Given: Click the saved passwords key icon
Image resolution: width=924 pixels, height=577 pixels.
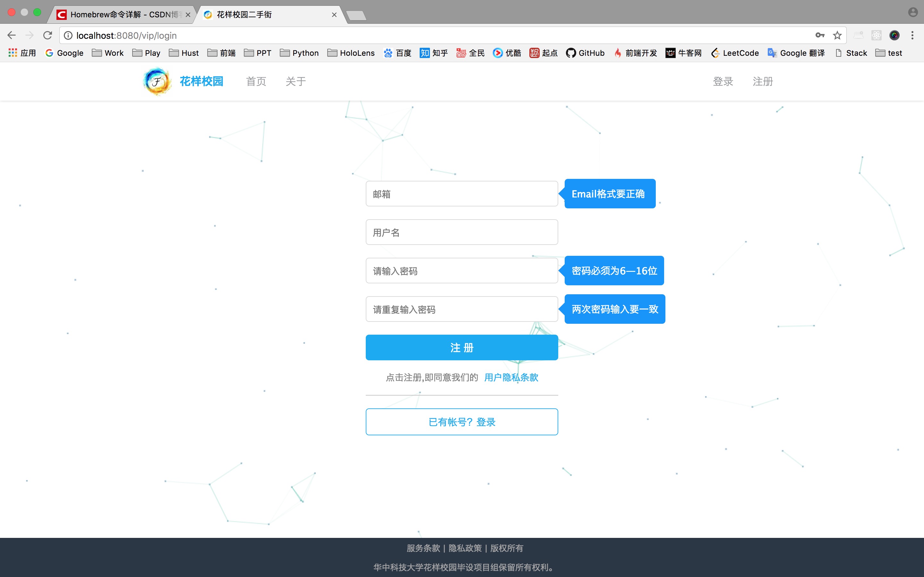Looking at the screenshot, I should 819,36.
